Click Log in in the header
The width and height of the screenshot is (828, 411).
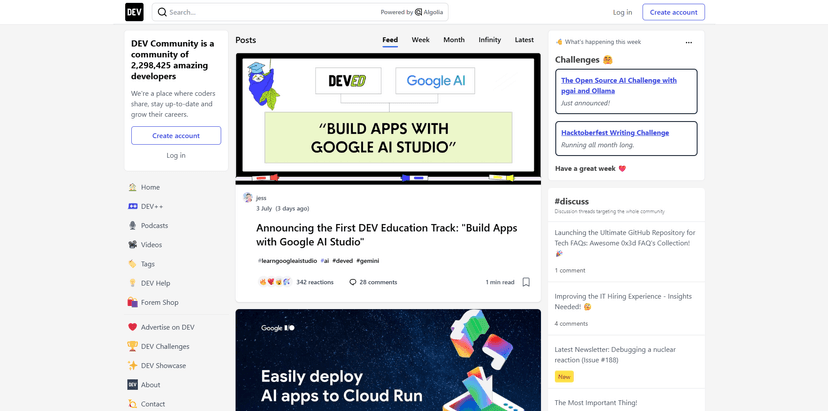coord(622,12)
